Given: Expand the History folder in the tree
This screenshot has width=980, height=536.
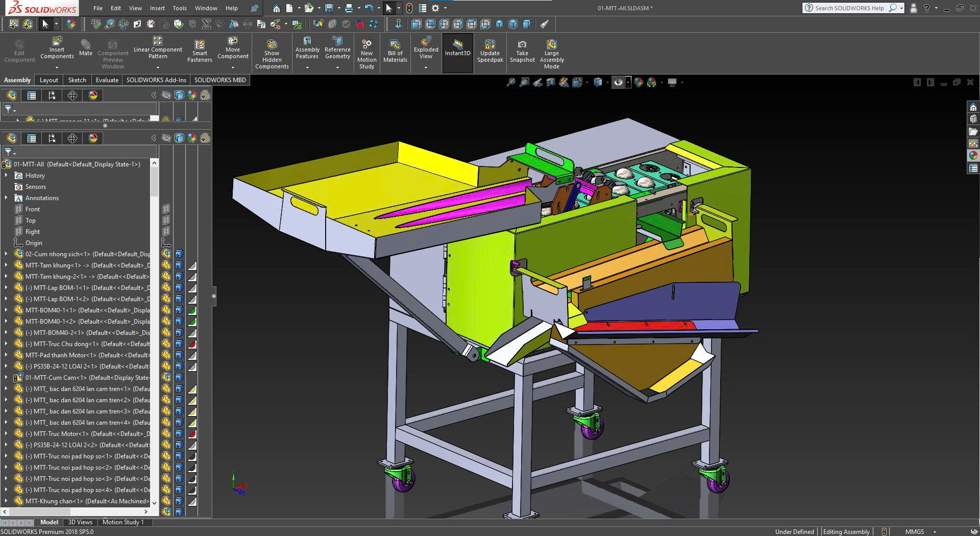Looking at the screenshot, I should coord(6,176).
